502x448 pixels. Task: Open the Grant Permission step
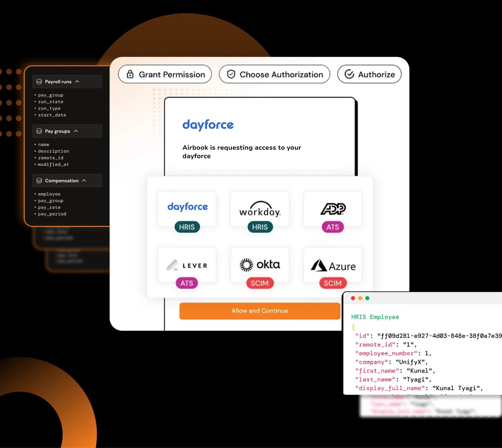[x=165, y=74]
